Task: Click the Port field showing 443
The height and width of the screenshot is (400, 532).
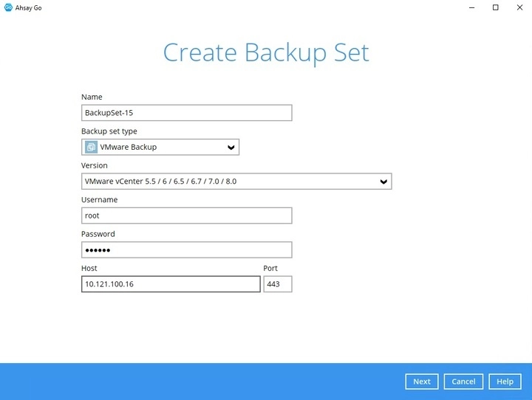Action: pyautogui.click(x=278, y=284)
